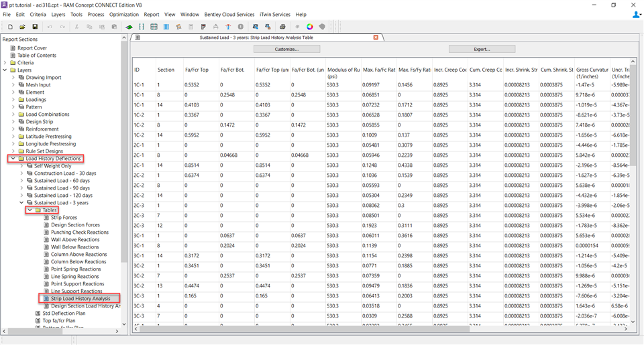Click the redo arrow in the toolbar
Viewport: 644px width, 345px height.
point(62,27)
